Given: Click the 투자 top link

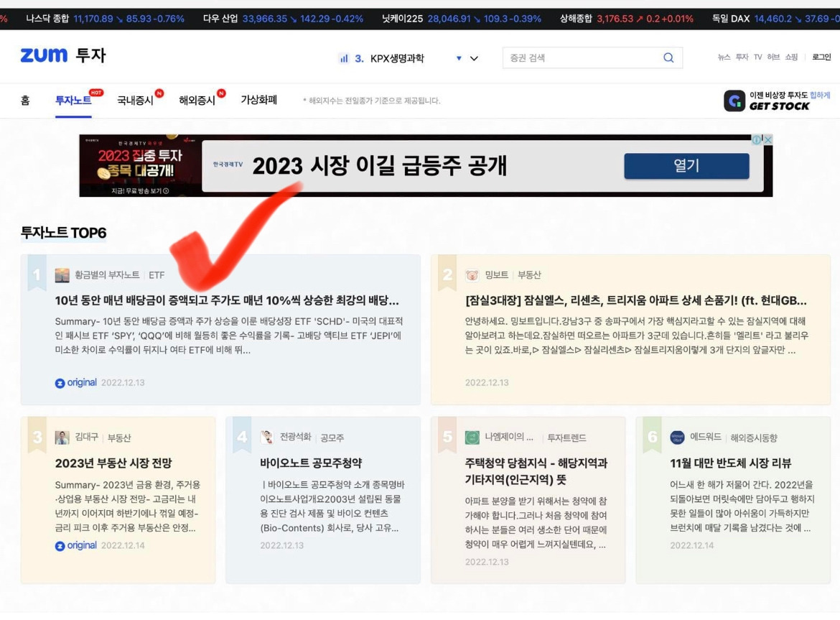Looking at the screenshot, I should [x=742, y=57].
